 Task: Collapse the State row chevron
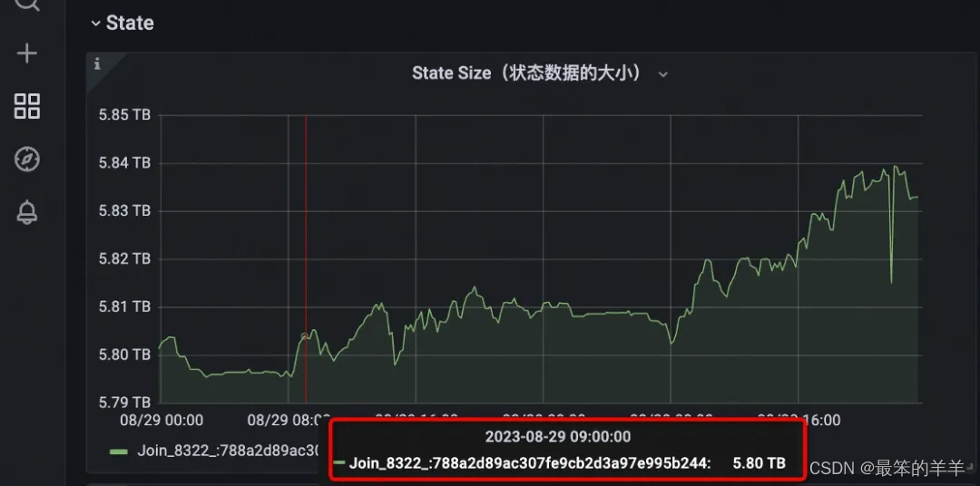point(95,23)
